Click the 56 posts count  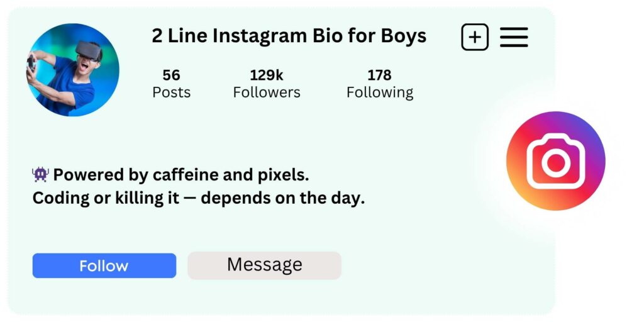tap(171, 75)
